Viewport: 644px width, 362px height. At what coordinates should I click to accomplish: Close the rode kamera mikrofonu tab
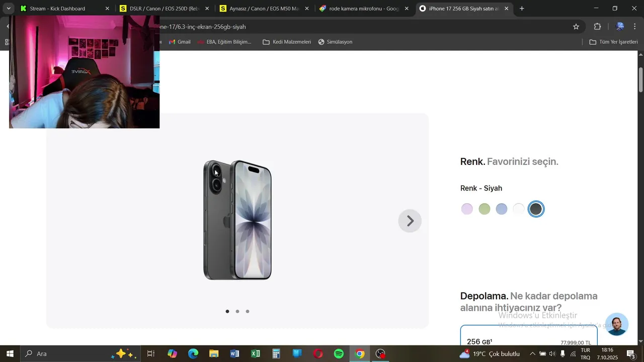point(407,9)
